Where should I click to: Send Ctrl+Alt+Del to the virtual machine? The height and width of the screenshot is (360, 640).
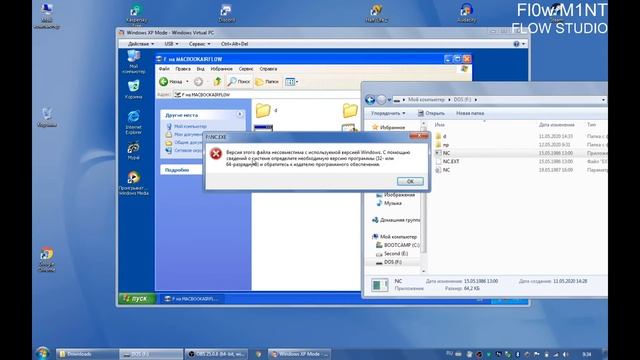click(234, 44)
